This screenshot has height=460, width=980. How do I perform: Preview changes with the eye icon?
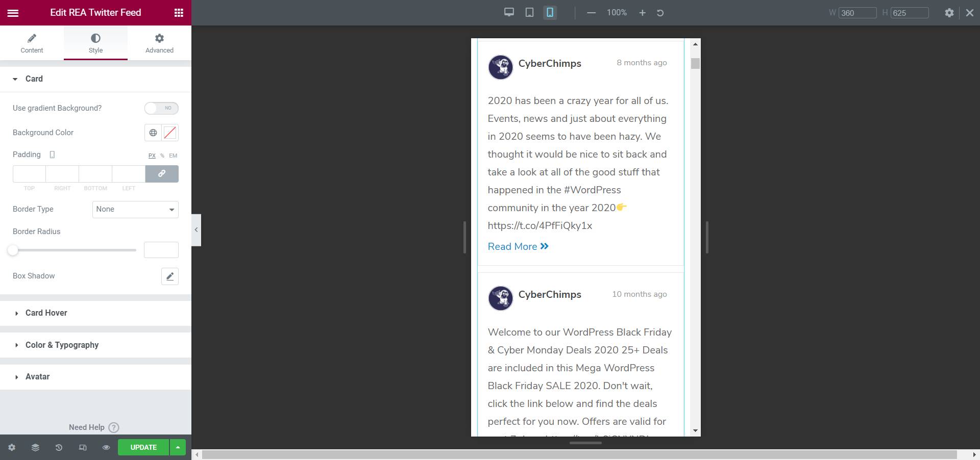pos(106,447)
